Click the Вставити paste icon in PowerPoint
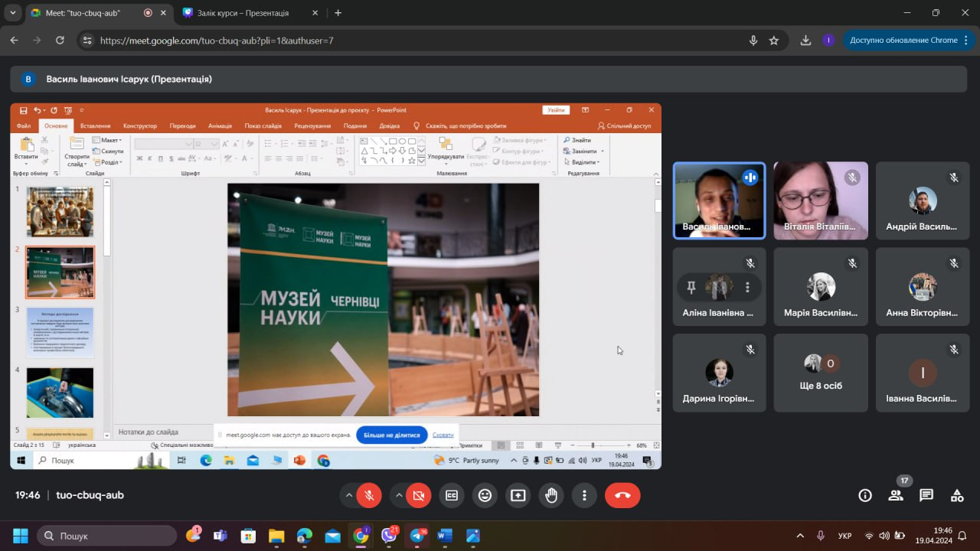This screenshot has width=980, height=551. coord(27,145)
